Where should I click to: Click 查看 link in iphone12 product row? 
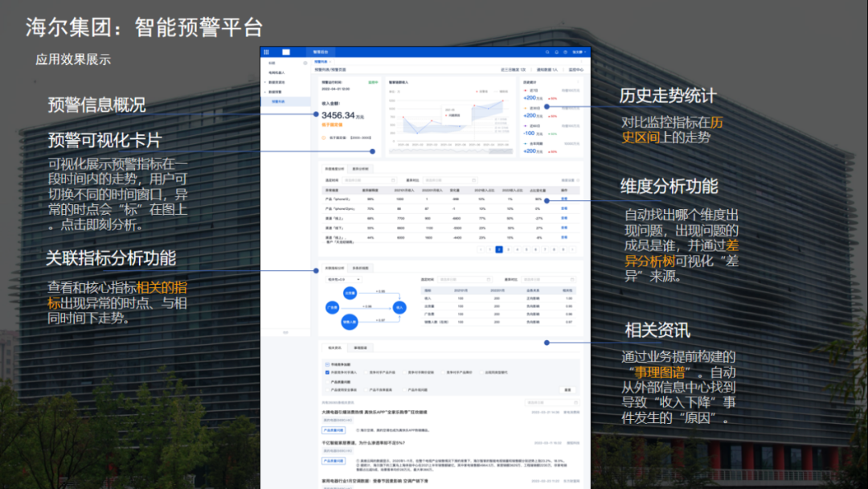[x=564, y=199]
